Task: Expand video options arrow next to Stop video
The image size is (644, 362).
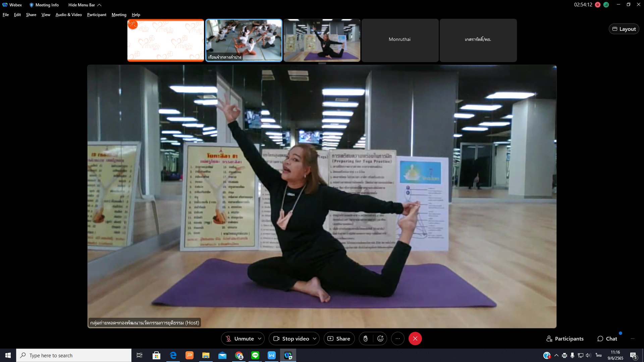Action: 315,339
